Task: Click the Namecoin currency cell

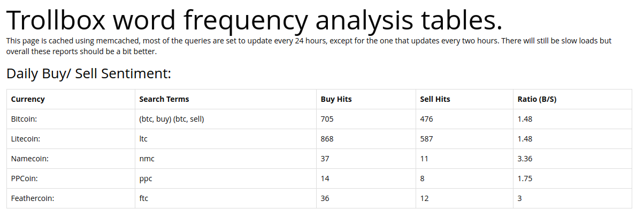Action: [71, 159]
